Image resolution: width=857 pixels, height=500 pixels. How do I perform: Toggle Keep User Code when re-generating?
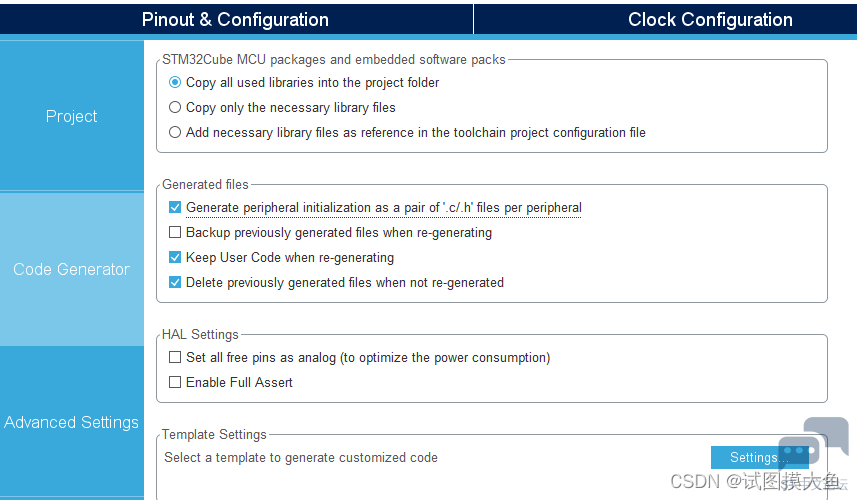[x=175, y=257]
